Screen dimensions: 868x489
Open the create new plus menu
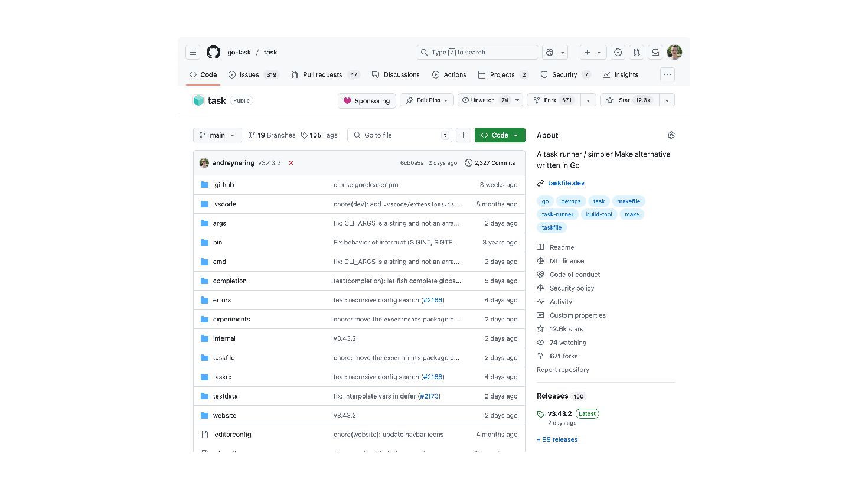coord(592,52)
